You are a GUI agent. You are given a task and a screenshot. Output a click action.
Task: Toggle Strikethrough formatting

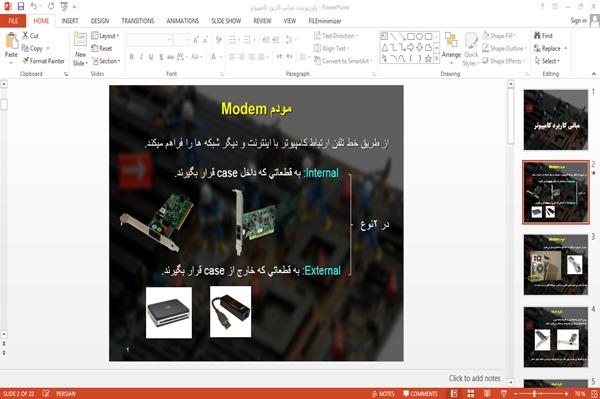coord(171,57)
